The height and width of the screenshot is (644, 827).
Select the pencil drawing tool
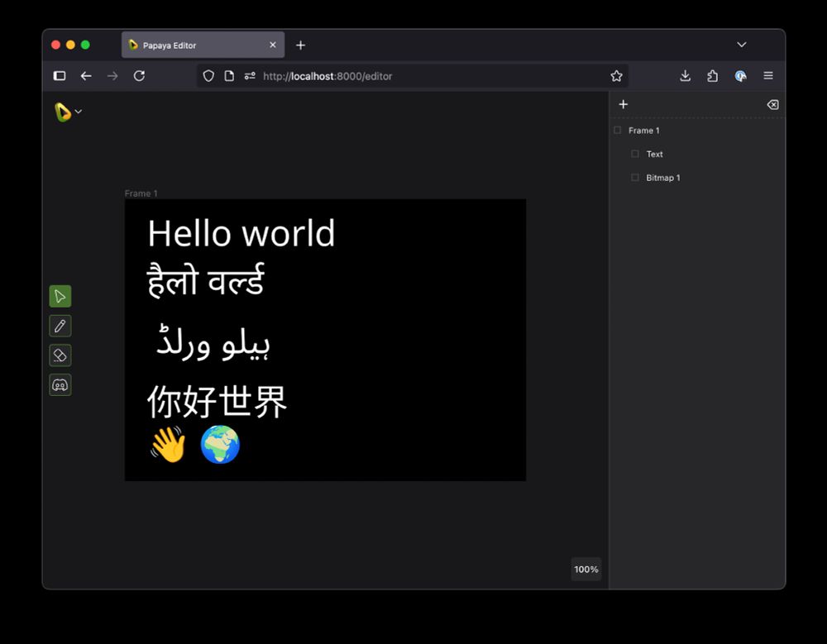60,326
